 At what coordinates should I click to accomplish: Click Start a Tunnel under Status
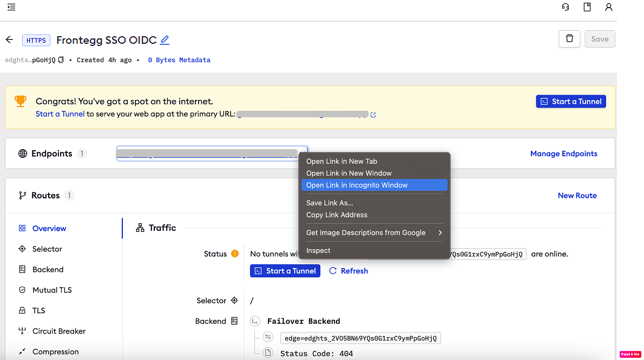[x=285, y=271]
